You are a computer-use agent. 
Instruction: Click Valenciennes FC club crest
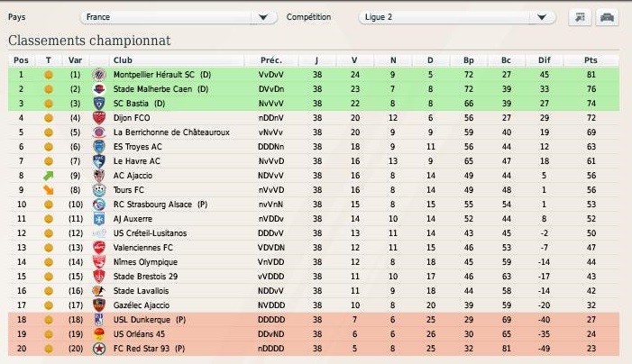(x=99, y=248)
